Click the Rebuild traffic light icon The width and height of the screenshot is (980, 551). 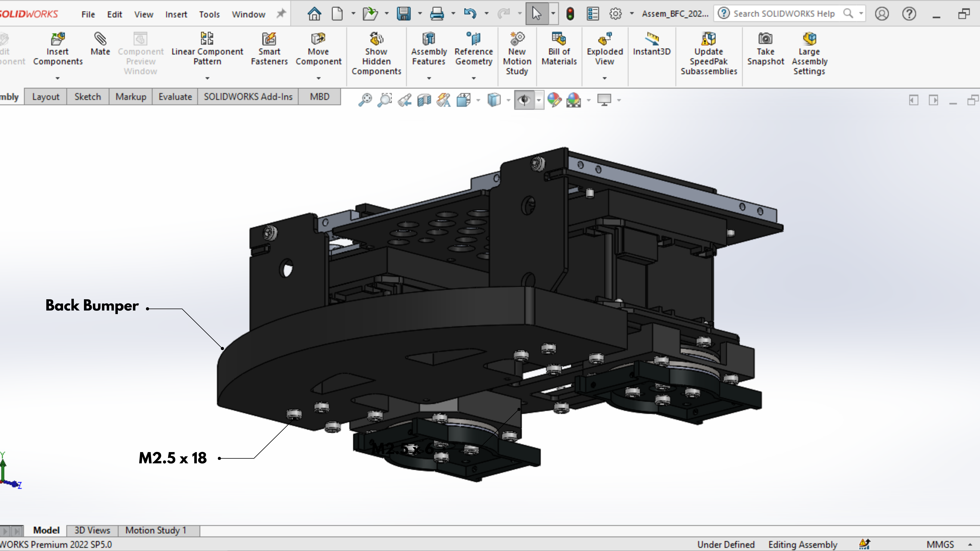(570, 14)
